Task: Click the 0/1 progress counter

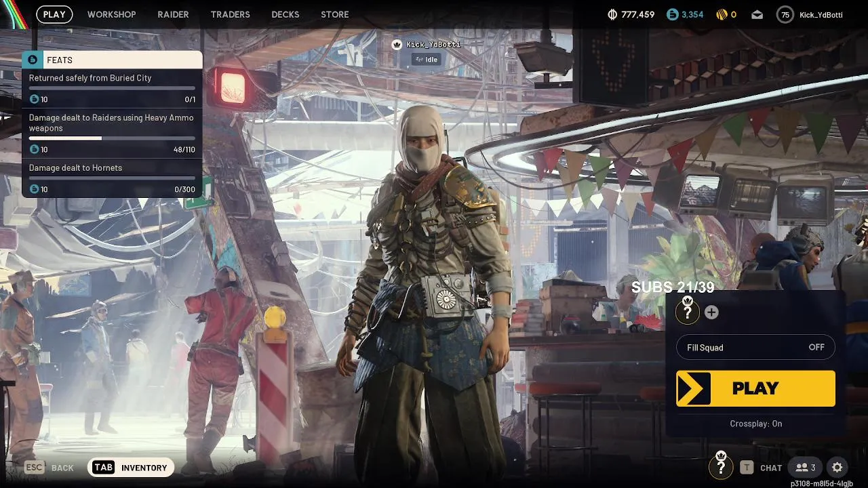Action: (x=190, y=100)
